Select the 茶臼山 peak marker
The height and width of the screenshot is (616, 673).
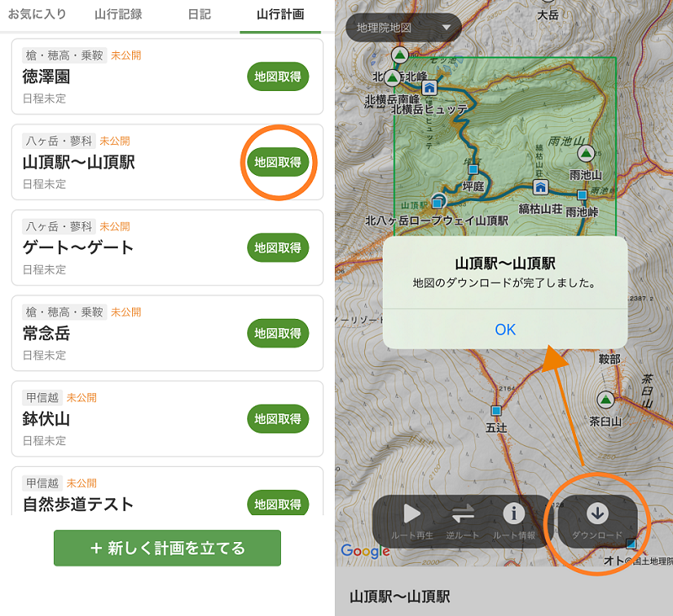click(605, 400)
